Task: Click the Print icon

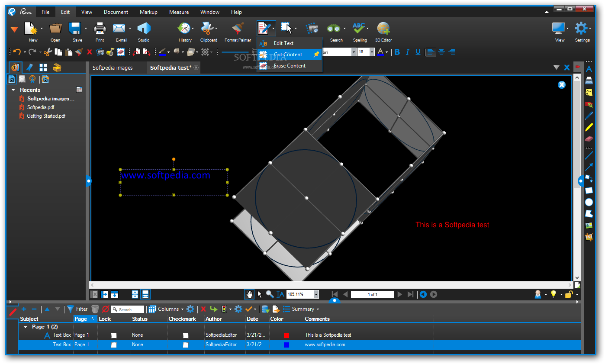Action: pos(100,29)
